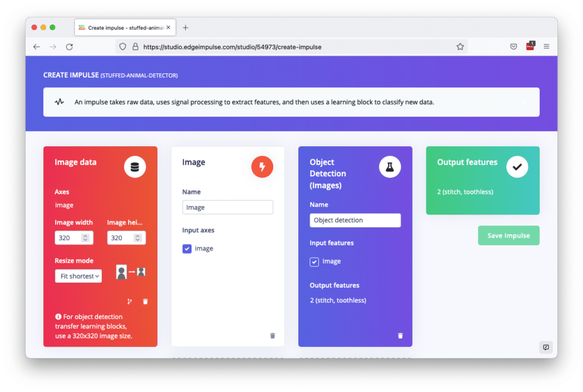Click the database icon on Image data block

(x=135, y=166)
